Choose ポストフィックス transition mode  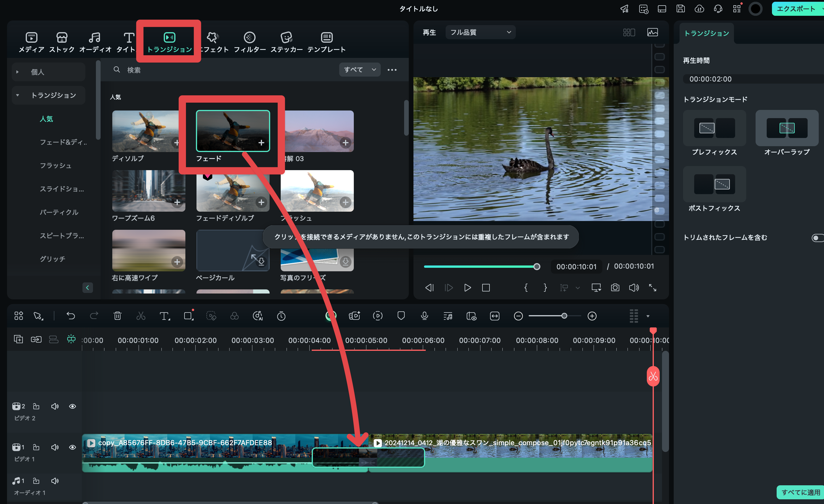click(714, 184)
